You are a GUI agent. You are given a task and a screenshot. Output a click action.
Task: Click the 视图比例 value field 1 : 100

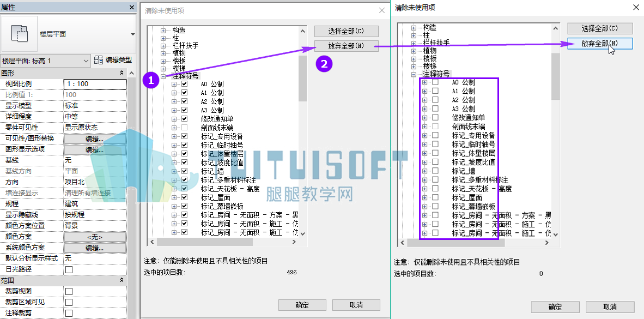(x=95, y=84)
